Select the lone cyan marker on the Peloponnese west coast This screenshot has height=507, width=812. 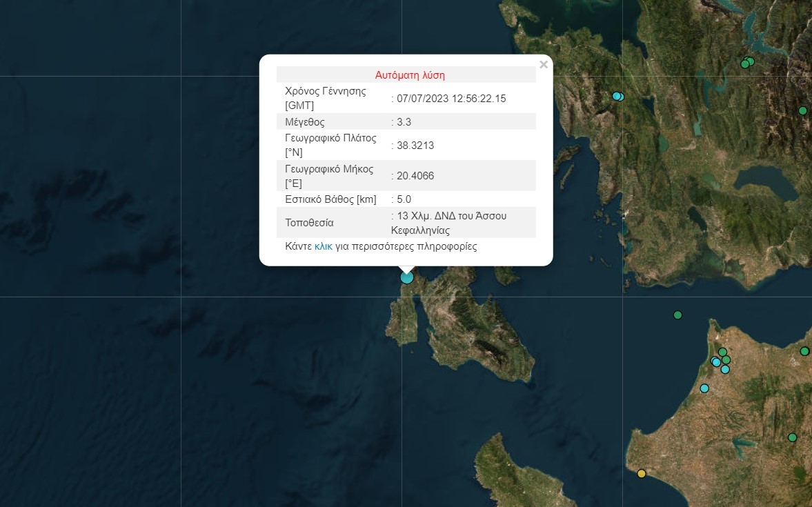704,388
